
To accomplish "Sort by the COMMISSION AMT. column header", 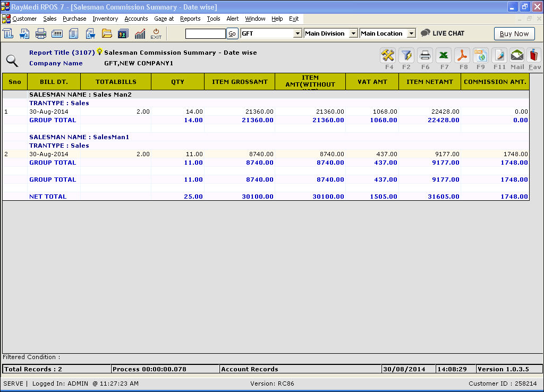I will [495, 82].
